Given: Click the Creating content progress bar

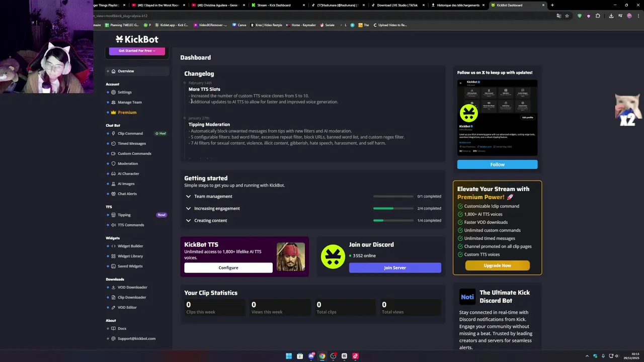Looking at the screenshot, I should pos(393,220).
